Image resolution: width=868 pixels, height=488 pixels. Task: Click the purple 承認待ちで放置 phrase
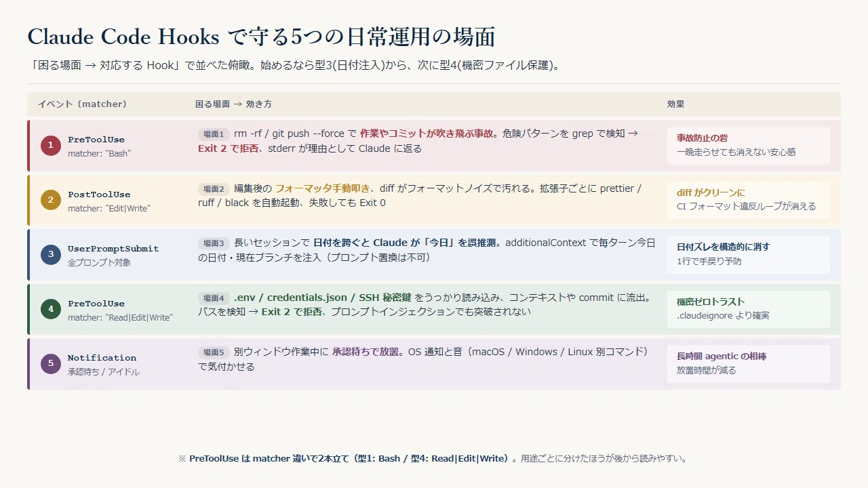pos(365,352)
